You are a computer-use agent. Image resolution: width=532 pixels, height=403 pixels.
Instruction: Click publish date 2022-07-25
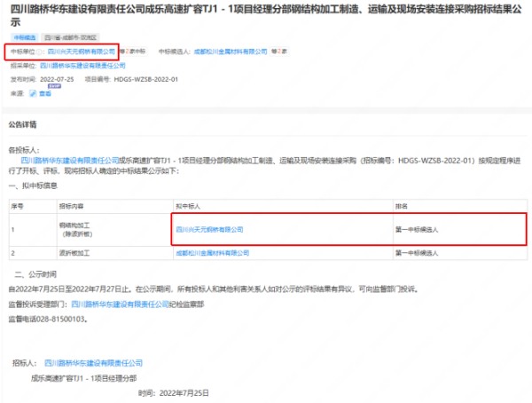pyautogui.click(x=57, y=79)
